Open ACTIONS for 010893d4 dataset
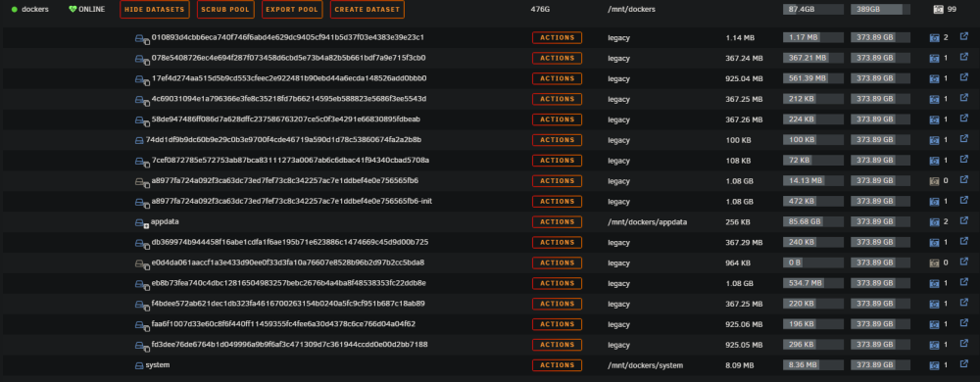Viewport: 980px width, 382px height. pos(557,38)
